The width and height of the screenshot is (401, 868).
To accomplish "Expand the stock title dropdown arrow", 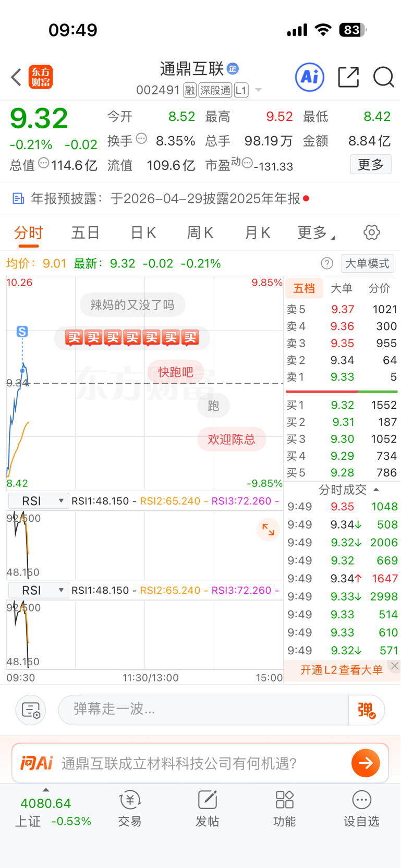I will tap(258, 91).
